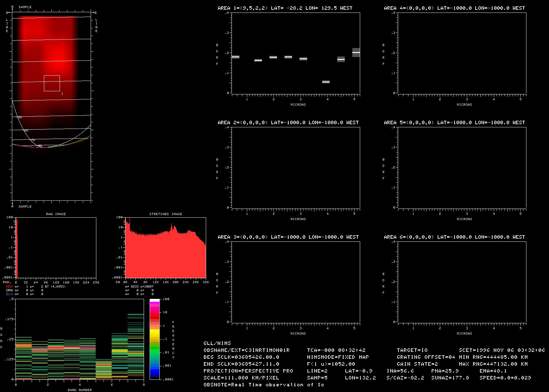Screen dimensions: 549x392
Task: Click inside the empty AREA 2 plot
Action: 296,167
